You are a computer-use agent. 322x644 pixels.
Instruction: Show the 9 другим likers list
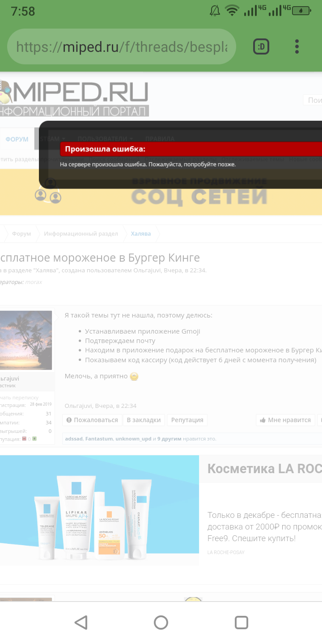169,439
